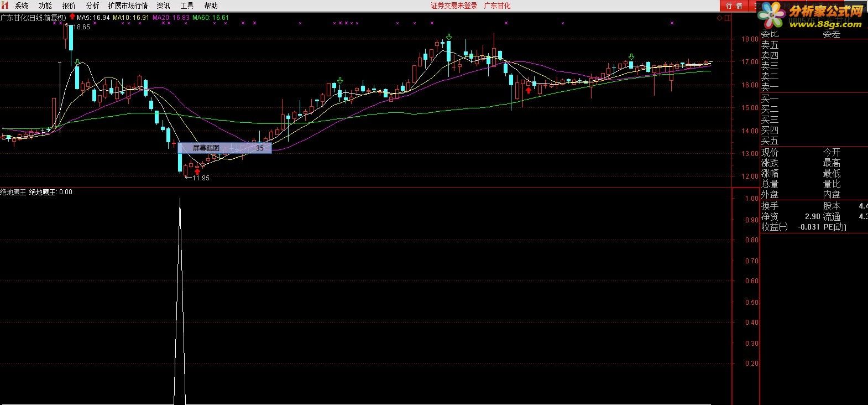
Task: Open the 资讯 menu
Action: coord(163,6)
